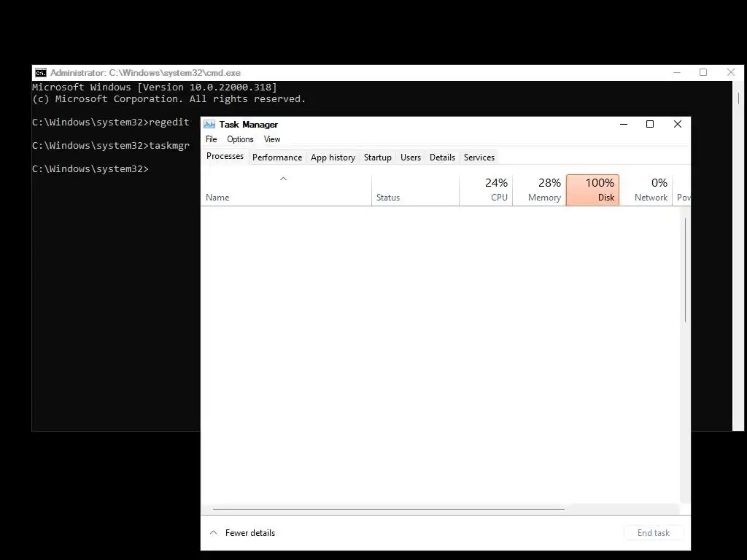Collapse view with Fewer details
747x560 pixels.
pos(242,533)
